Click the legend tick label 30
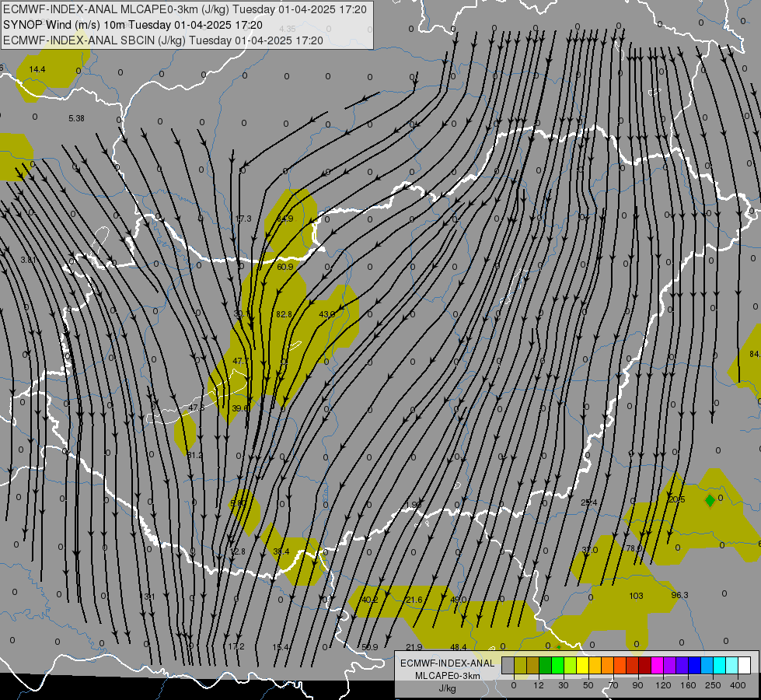This screenshot has height=700, width=761. click(x=563, y=685)
